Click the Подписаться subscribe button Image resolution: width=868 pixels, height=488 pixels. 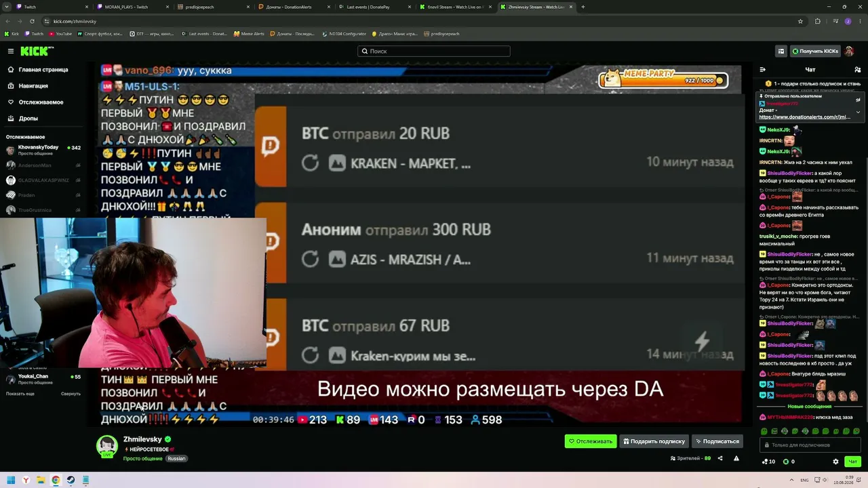[x=717, y=441]
